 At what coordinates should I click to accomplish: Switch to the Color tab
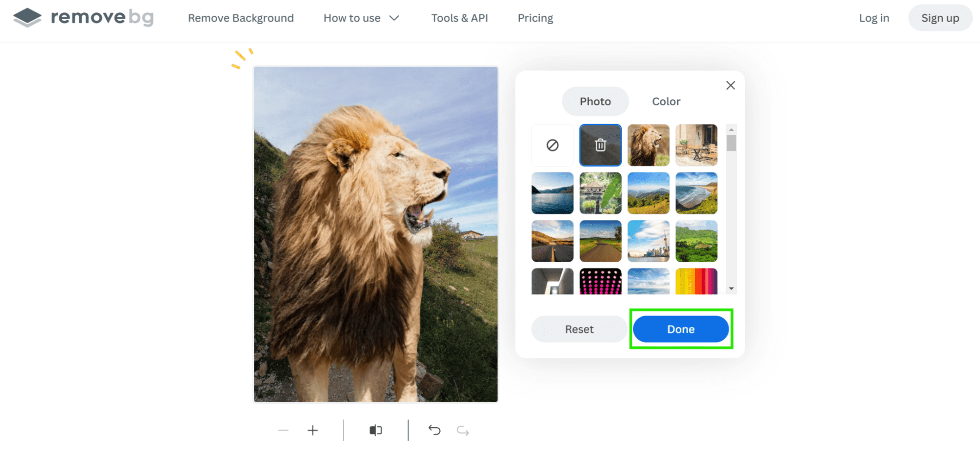(x=666, y=101)
